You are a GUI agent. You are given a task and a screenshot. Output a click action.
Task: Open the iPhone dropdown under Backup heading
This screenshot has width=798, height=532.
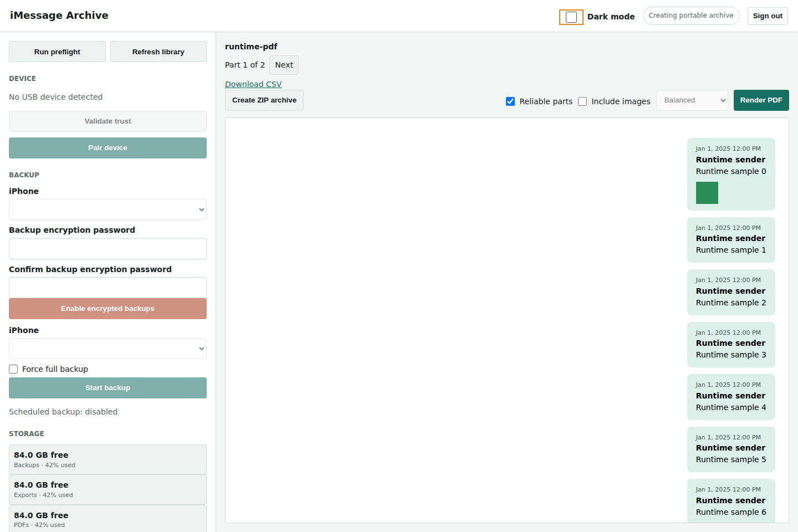(x=108, y=209)
